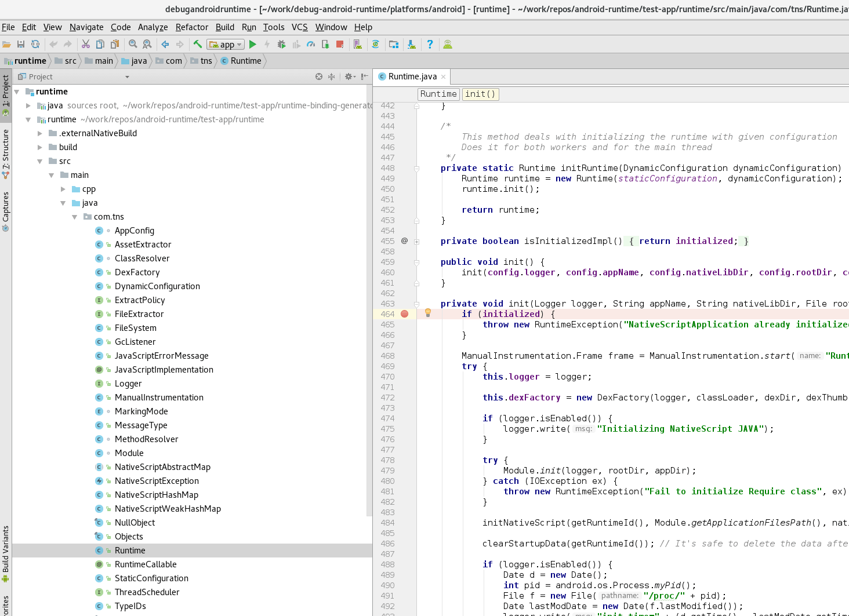This screenshot has width=849, height=616.
Task: Toggle the breakpoint on line 464
Action: [x=404, y=314]
